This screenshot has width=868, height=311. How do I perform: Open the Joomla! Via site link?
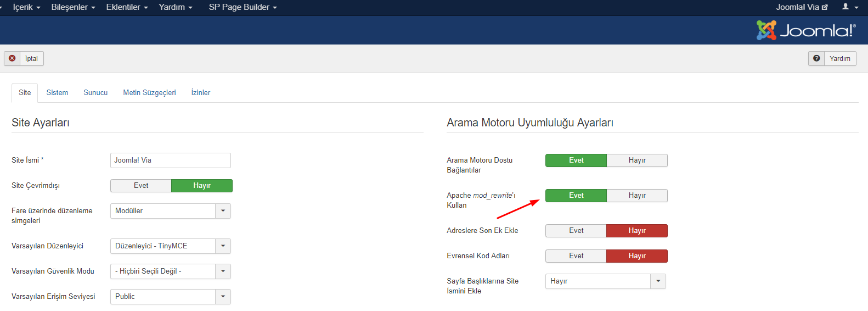(x=801, y=7)
